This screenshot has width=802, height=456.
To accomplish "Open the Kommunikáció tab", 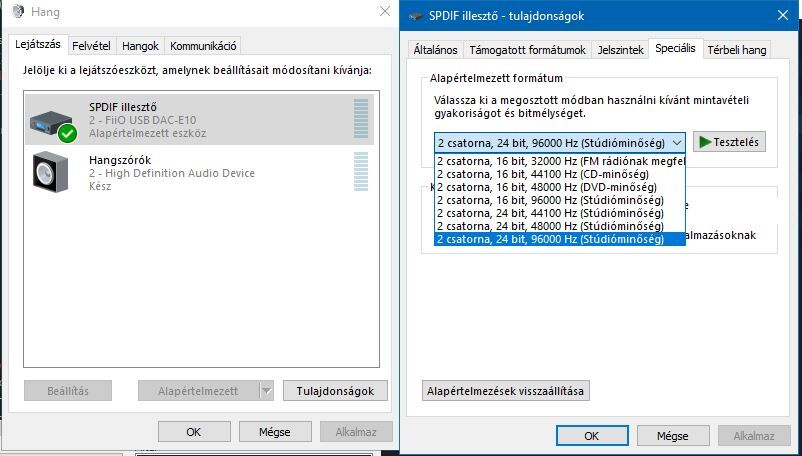I will tap(203, 46).
